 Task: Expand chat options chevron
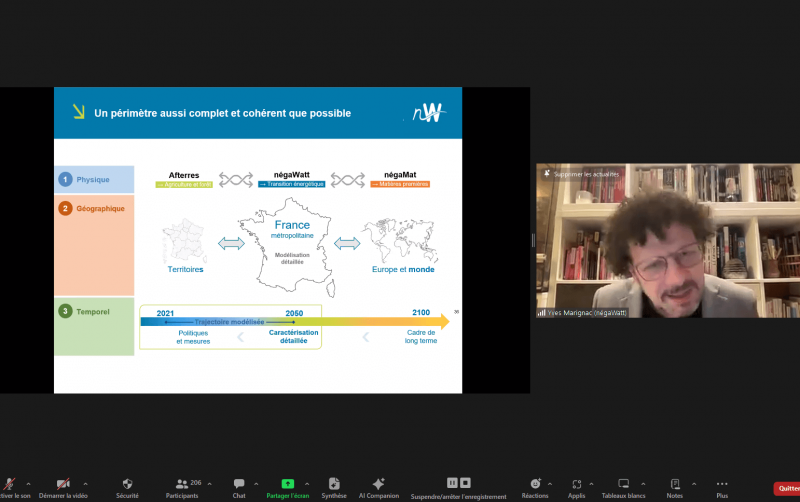(256, 484)
